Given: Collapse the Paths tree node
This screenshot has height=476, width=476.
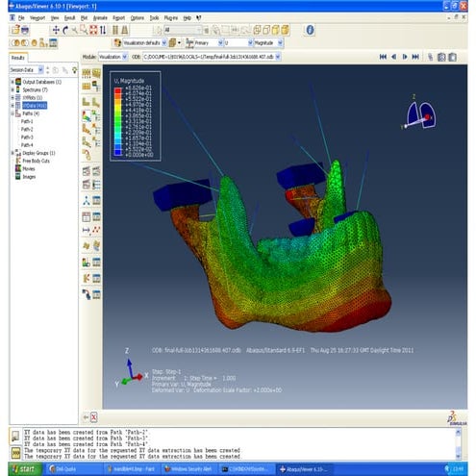Looking at the screenshot, I should click(x=13, y=113).
